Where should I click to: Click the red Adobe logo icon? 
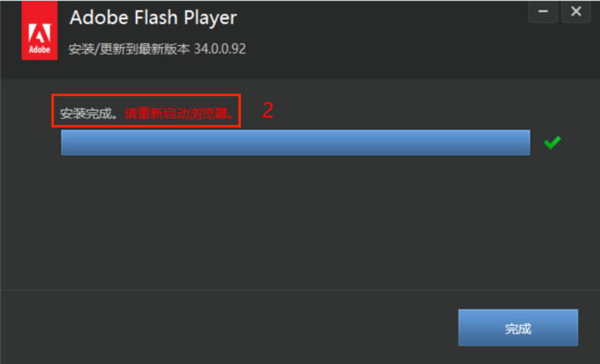click(x=40, y=30)
